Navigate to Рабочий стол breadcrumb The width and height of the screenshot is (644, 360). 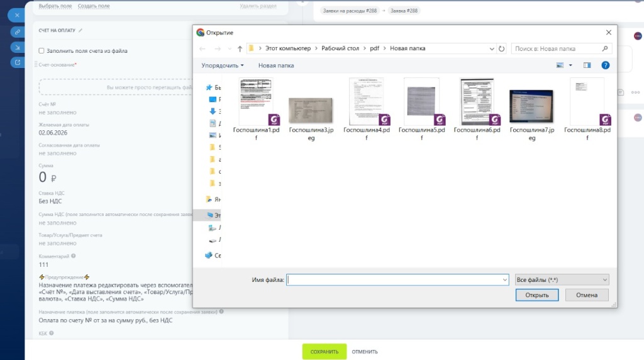[340, 48]
